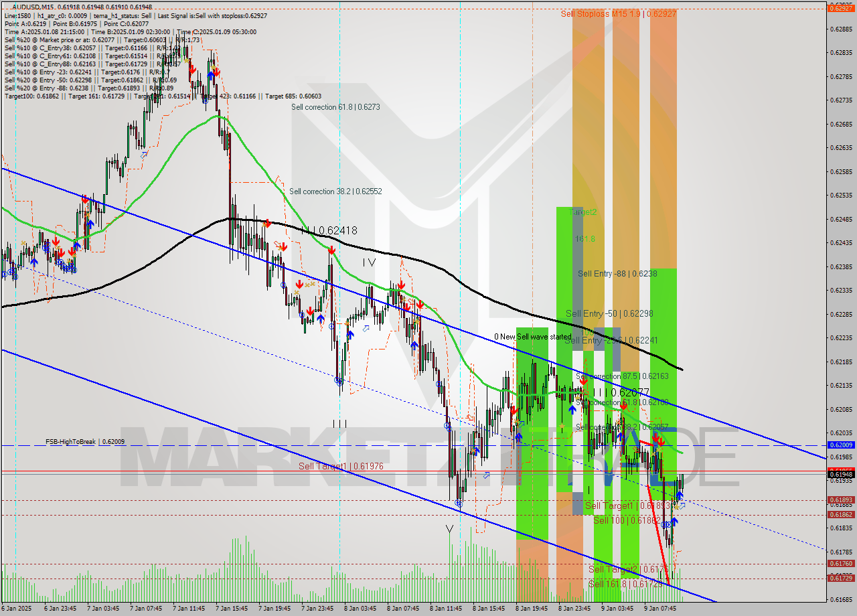857x616 pixels.
Task: Click the '6 Jan 2025' time axis label
Action: [17, 609]
